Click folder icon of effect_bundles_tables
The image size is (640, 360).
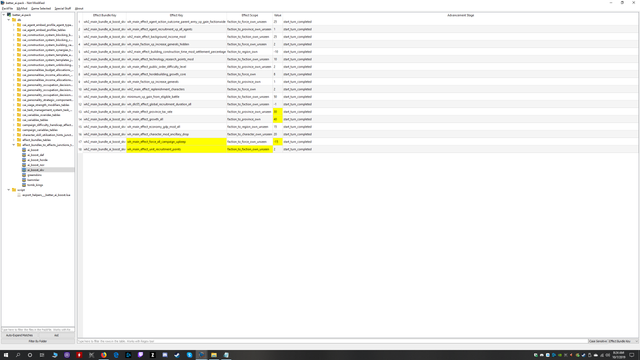tap(19, 140)
